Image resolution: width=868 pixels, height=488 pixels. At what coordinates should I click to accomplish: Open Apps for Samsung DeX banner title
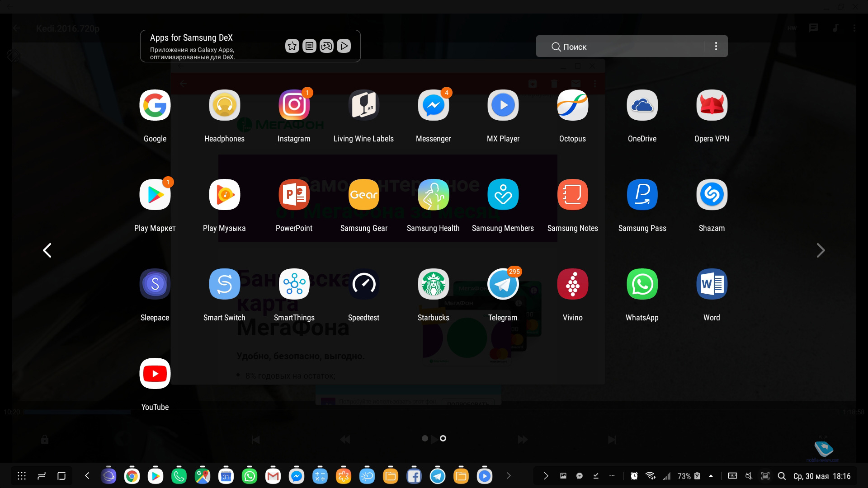(191, 38)
